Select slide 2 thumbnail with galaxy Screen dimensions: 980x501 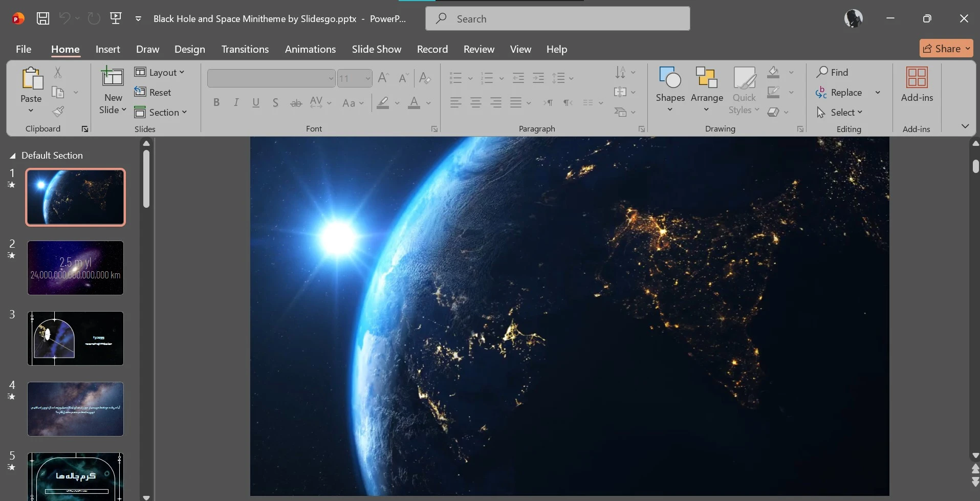pos(75,268)
